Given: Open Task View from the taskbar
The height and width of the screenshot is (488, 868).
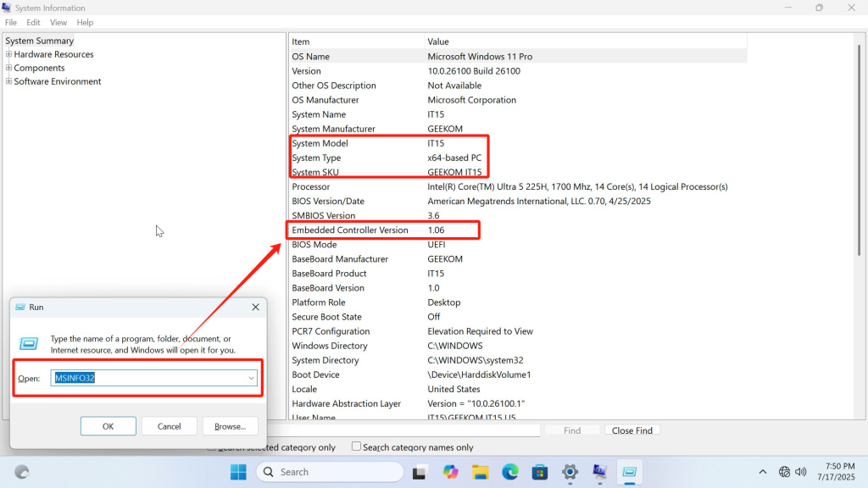Looking at the screenshot, I should point(420,472).
